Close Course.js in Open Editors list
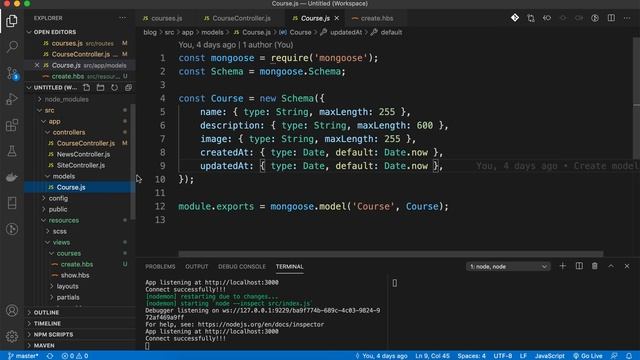The height and width of the screenshot is (360, 640). [37, 65]
